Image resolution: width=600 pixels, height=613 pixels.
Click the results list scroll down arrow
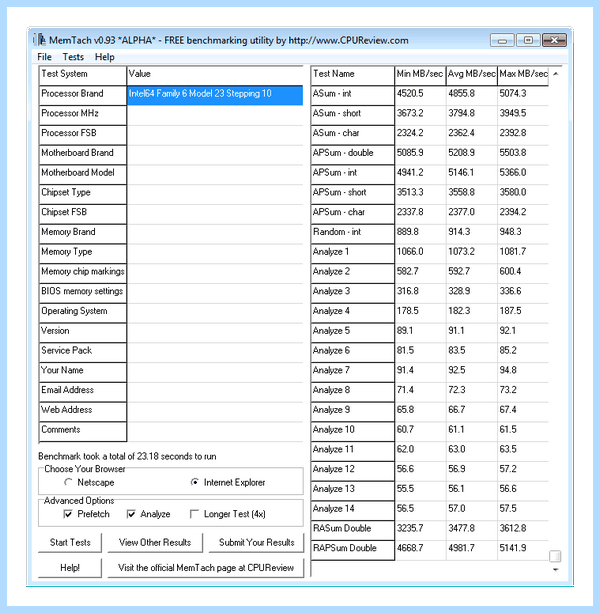pyautogui.click(x=555, y=570)
